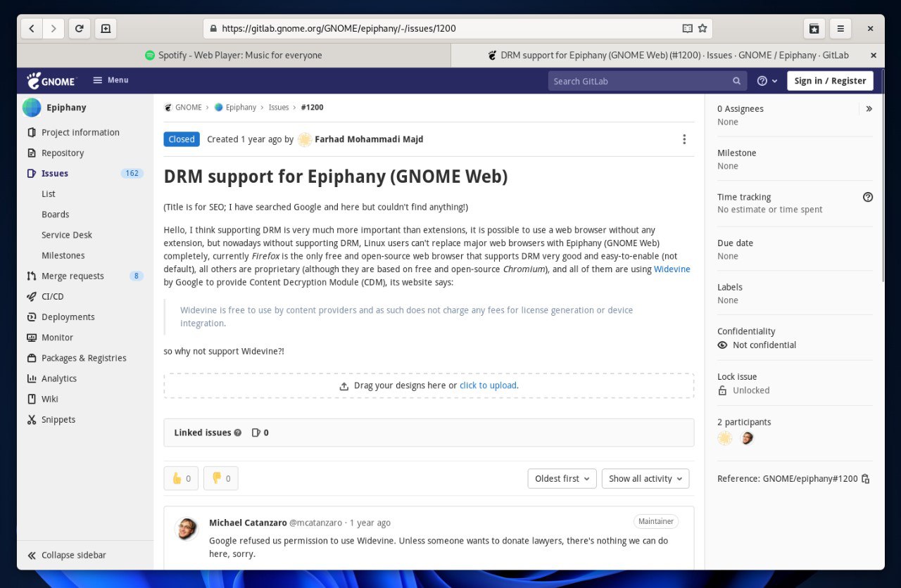
Task: Click the GNOME logo in the GitLab header
Action: click(x=51, y=80)
